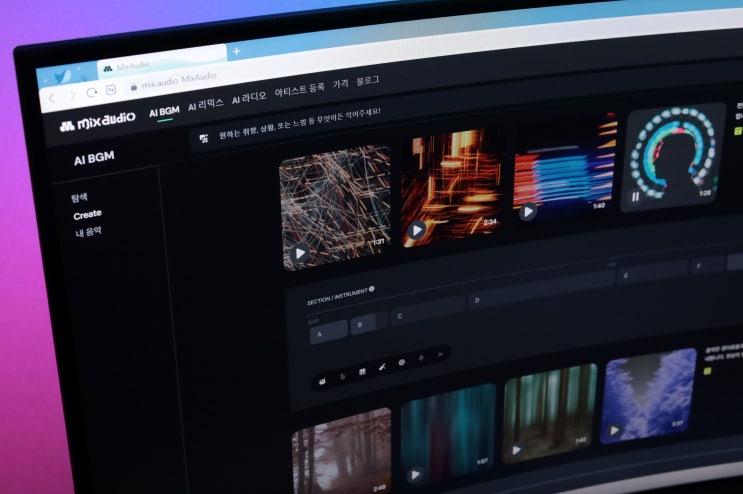
Task: Switch to the MixAudio browser tab
Action: click(x=161, y=64)
